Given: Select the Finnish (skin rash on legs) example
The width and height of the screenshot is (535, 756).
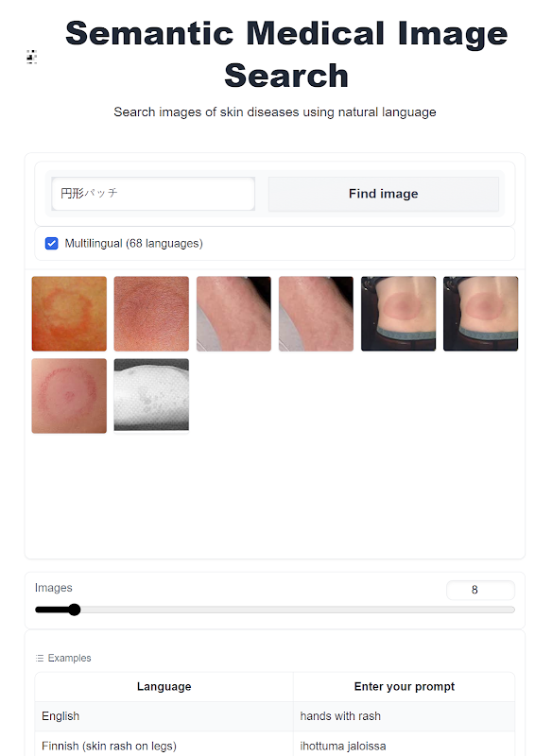Looking at the screenshot, I should click(x=109, y=746).
